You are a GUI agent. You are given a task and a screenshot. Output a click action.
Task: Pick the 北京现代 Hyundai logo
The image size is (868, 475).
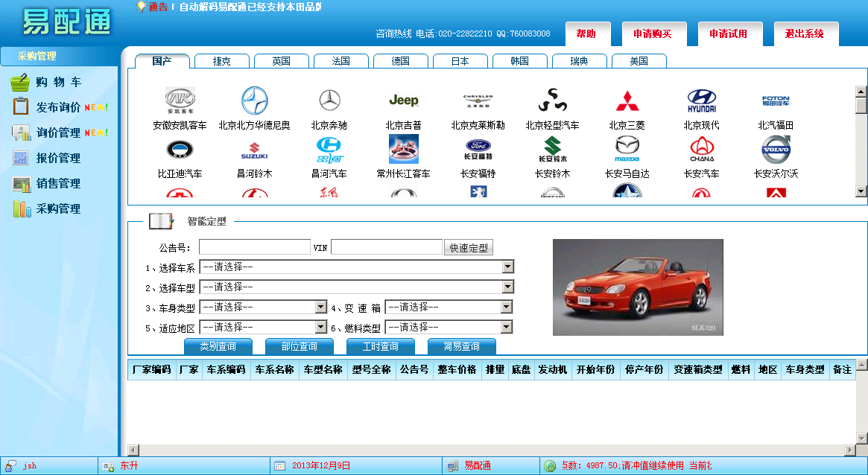(701, 101)
